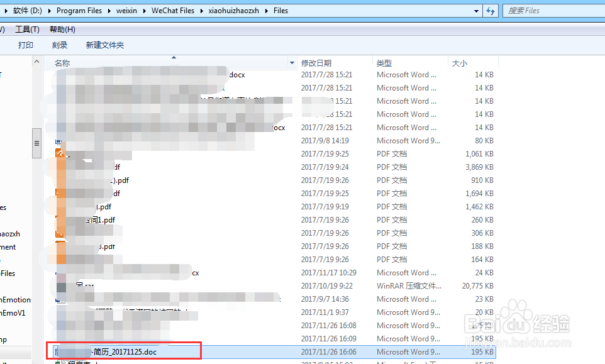Select the Files breadcrumb segment
605x364 pixels.
tap(281, 11)
